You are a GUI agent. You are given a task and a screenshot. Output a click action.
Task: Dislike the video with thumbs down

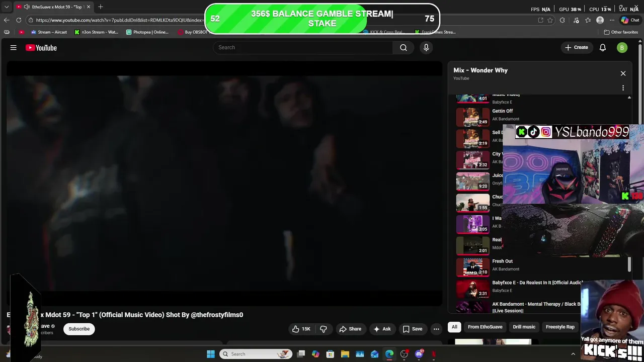[324, 329]
